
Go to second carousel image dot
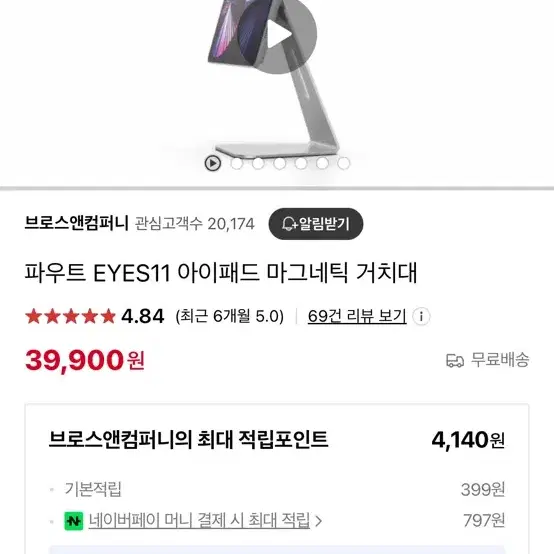tap(237, 163)
